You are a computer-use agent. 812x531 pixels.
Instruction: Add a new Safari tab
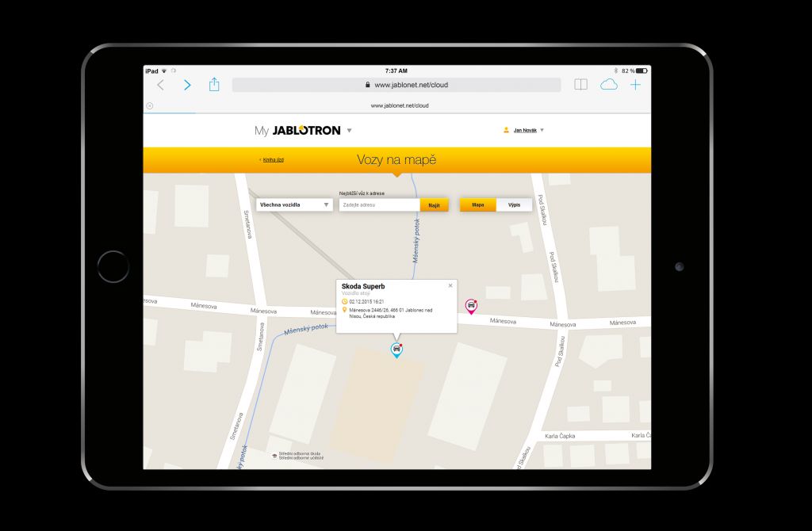pyautogui.click(x=635, y=85)
